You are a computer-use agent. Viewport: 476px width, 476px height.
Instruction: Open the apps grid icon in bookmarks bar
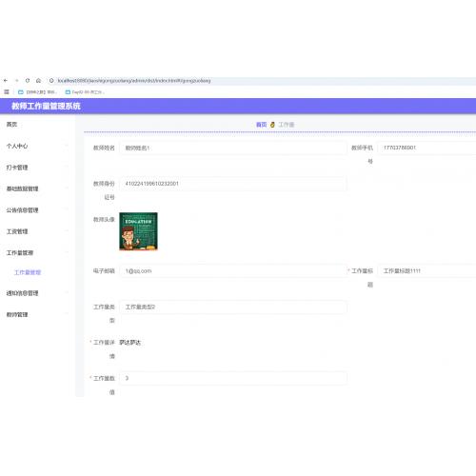point(7,92)
